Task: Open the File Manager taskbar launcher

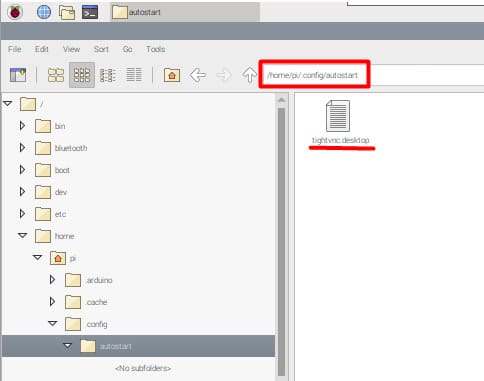Action: pos(67,12)
